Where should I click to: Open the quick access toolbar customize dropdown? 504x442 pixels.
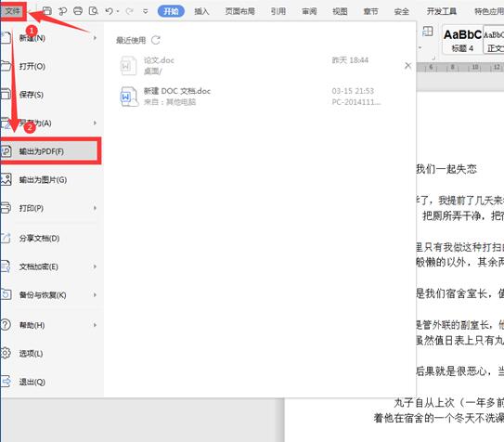click(146, 11)
